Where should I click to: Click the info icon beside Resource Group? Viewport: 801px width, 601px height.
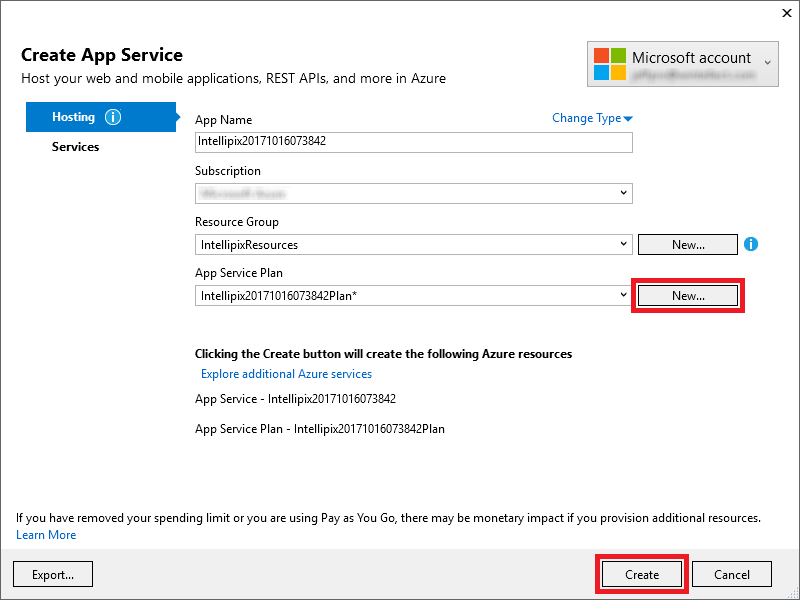tap(752, 243)
